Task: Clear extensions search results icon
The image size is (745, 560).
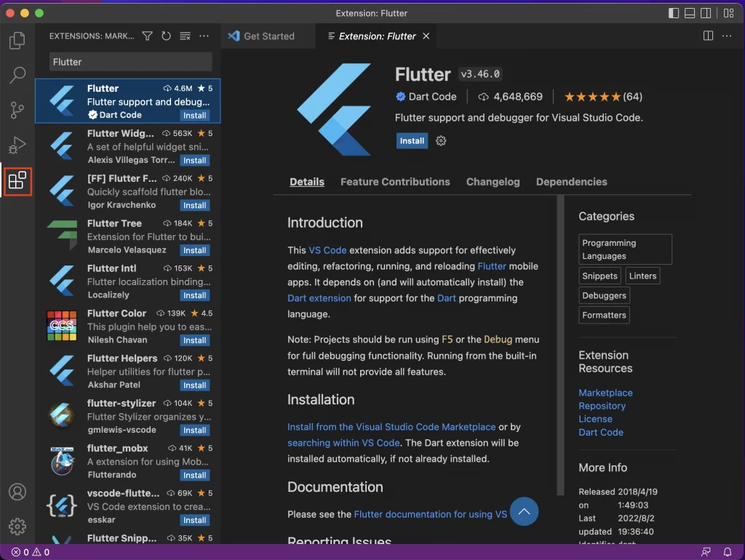Action: [185, 36]
